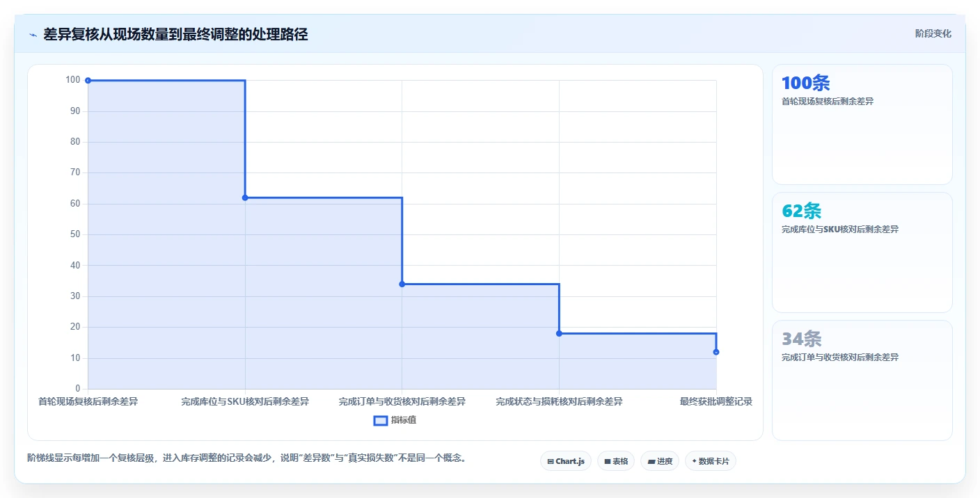Click the 34条 card value
This screenshot has height=498, width=980.
point(801,339)
